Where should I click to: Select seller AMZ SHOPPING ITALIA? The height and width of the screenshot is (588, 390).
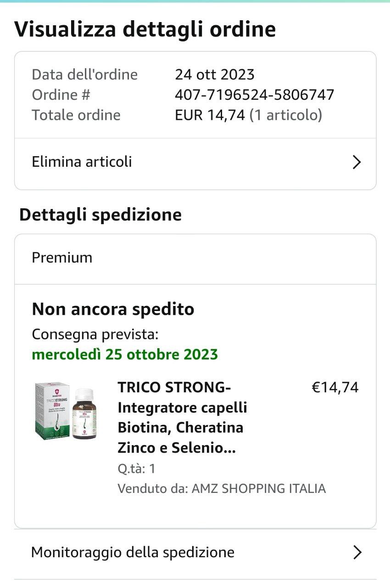coord(258,488)
